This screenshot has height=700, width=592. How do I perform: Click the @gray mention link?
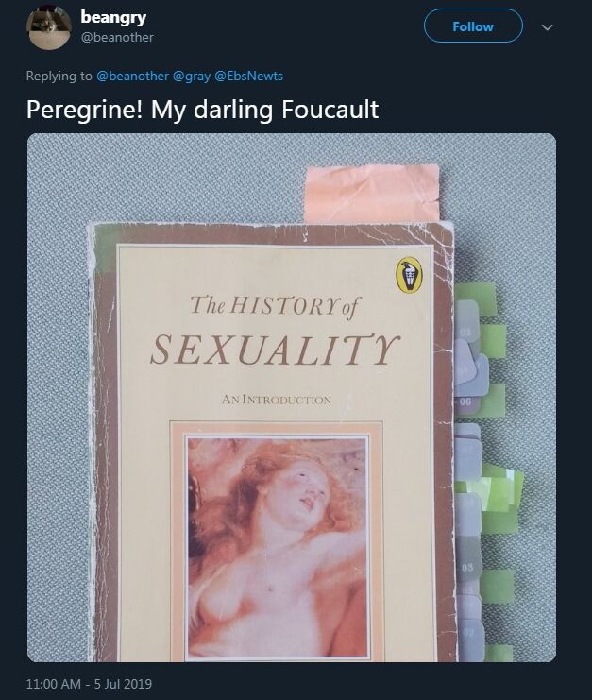coord(191,76)
